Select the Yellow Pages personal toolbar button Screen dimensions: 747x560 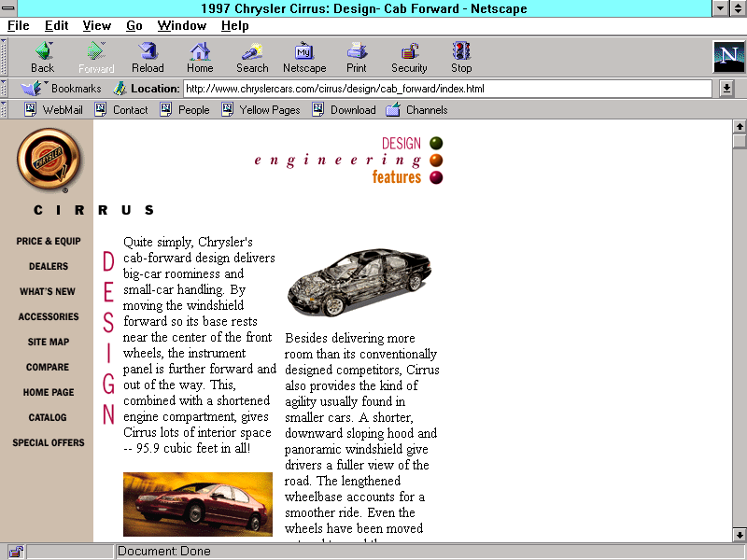pyautogui.click(x=261, y=109)
